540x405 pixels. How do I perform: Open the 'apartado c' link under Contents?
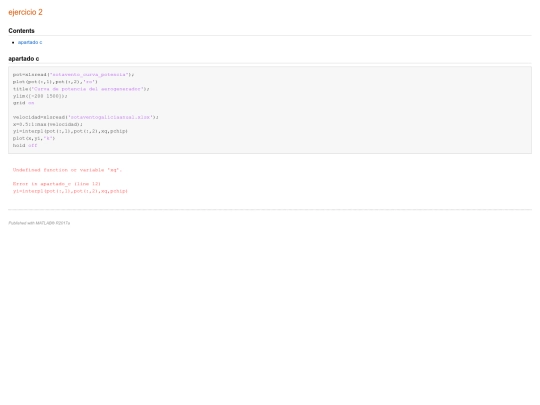point(30,42)
